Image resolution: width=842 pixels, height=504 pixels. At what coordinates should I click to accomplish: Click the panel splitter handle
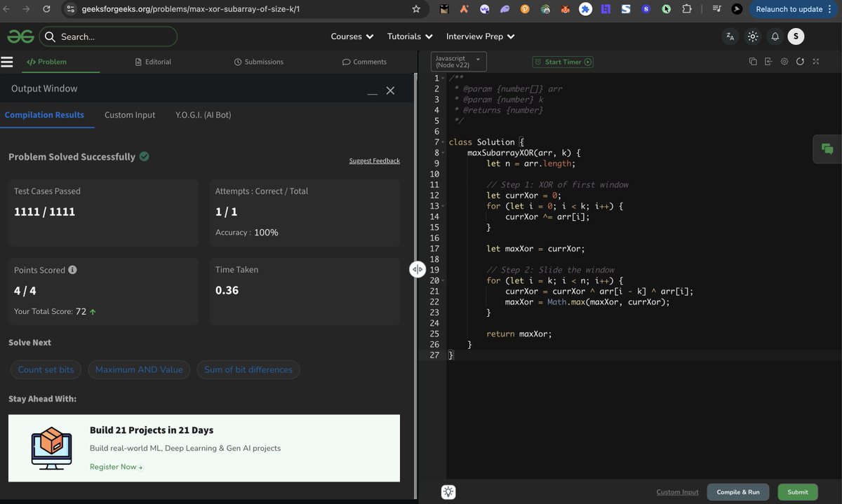417,269
